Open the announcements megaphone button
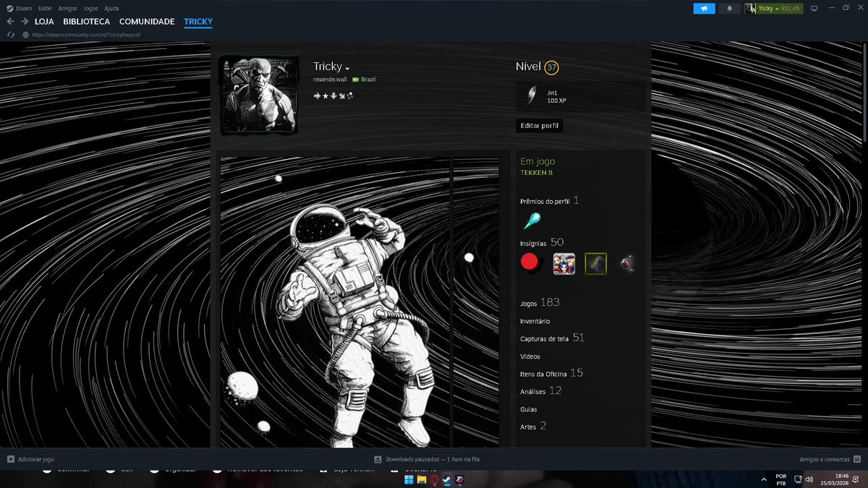 coord(704,9)
